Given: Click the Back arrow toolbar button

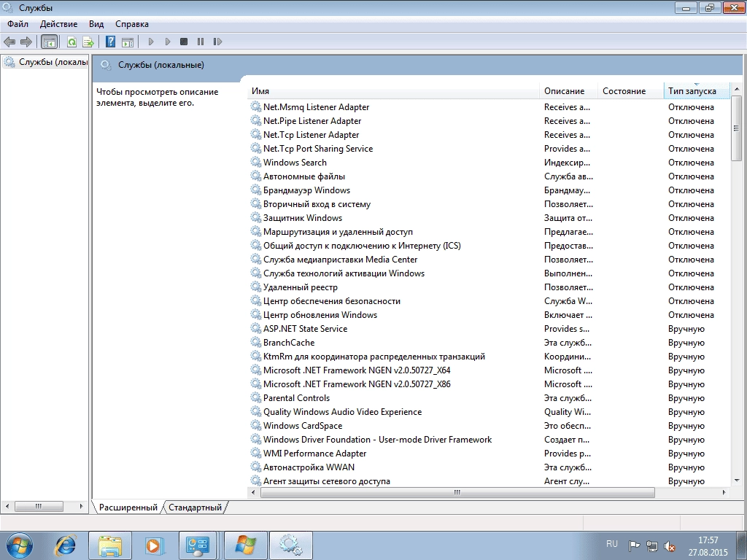Looking at the screenshot, I should [9, 42].
